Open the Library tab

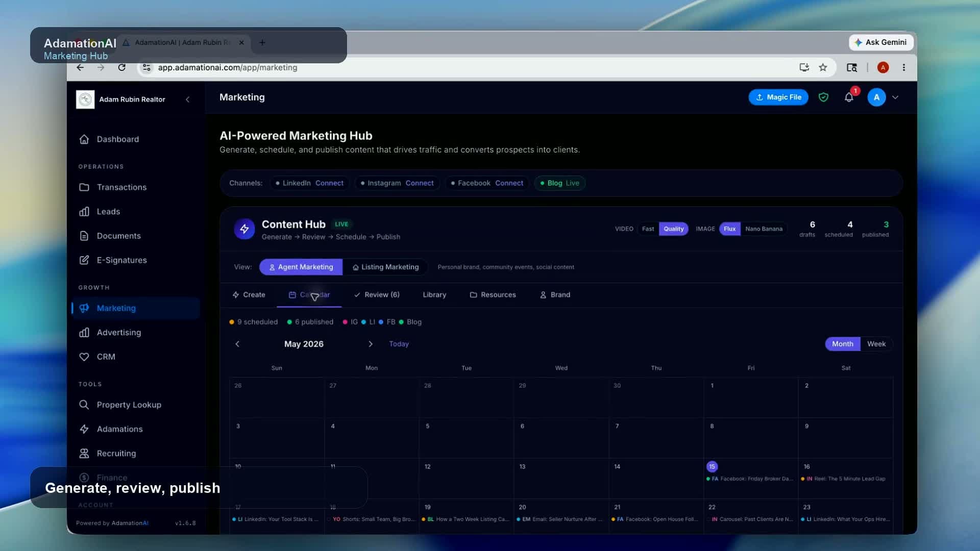(434, 295)
